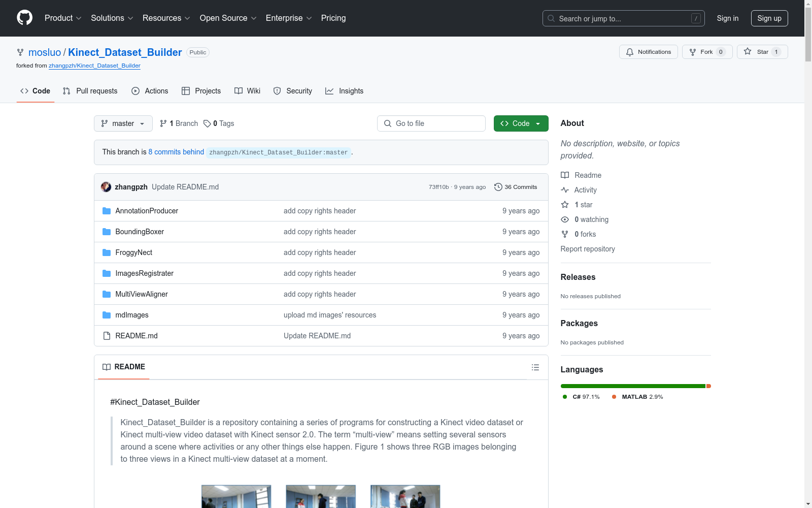Open the mosluo owner profile link
Screen dimensions: 812x508
(45, 52)
